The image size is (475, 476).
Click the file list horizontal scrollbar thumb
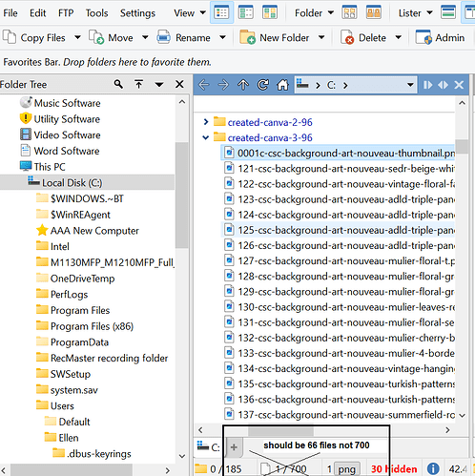pyautogui.click(x=281, y=430)
